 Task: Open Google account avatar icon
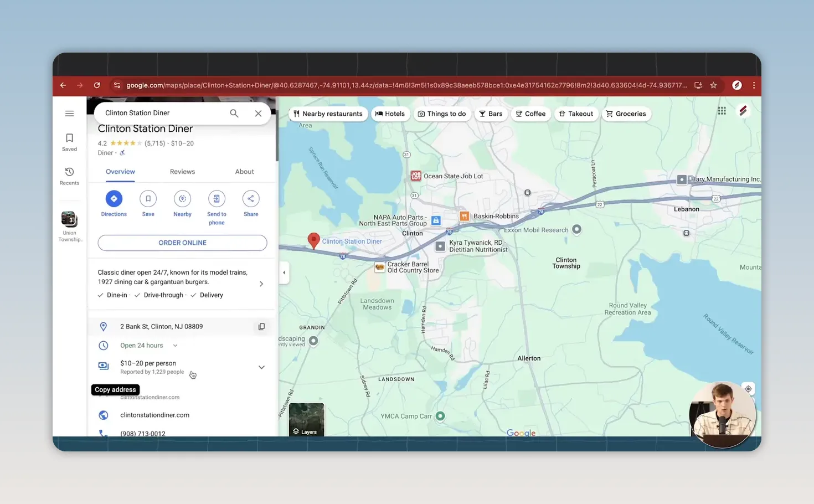[x=743, y=111]
